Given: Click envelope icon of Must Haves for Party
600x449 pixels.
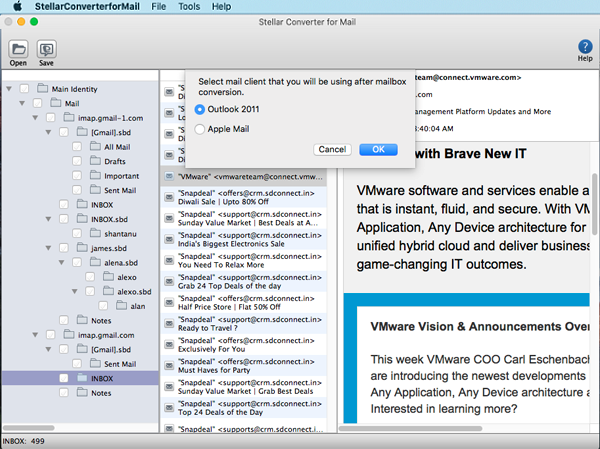Looking at the screenshot, I should pos(169,366).
